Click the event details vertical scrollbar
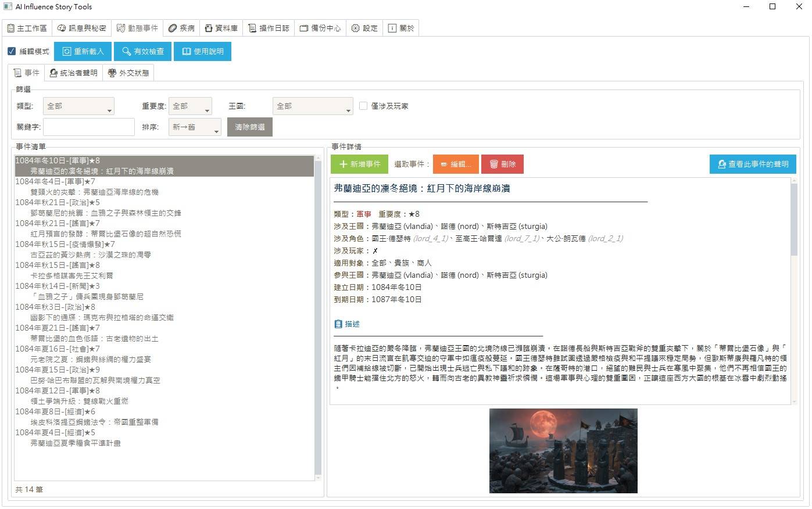The height and width of the screenshot is (509, 812). (x=794, y=291)
